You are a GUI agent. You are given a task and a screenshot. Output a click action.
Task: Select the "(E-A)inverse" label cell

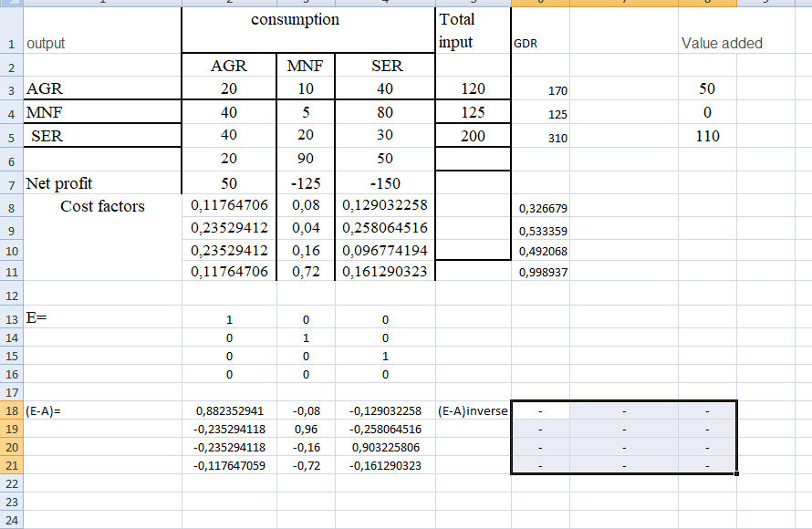click(473, 410)
